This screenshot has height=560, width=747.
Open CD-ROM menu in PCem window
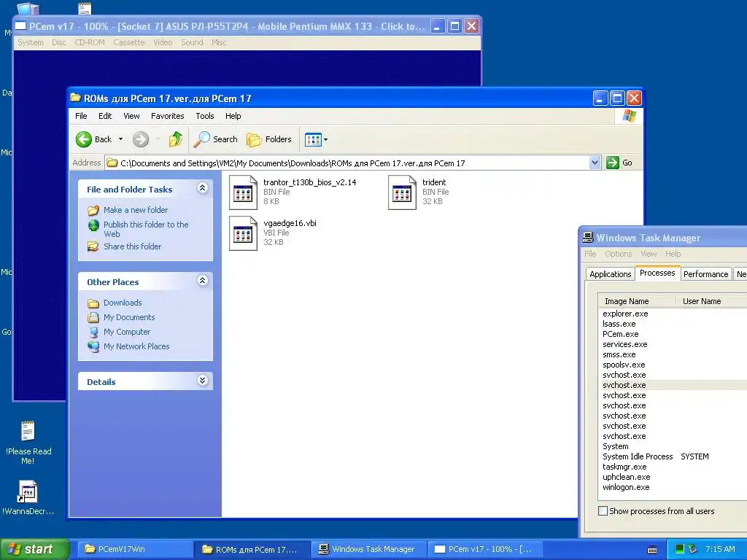(90, 42)
